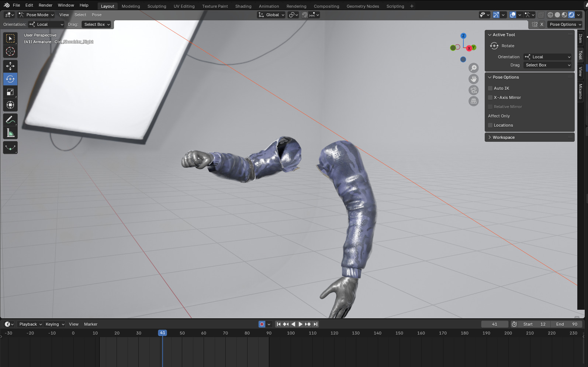Select the Rotate tool in left toolbar
Image resolution: width=588 pixels, height=367 pixels.
click(10, 79)
